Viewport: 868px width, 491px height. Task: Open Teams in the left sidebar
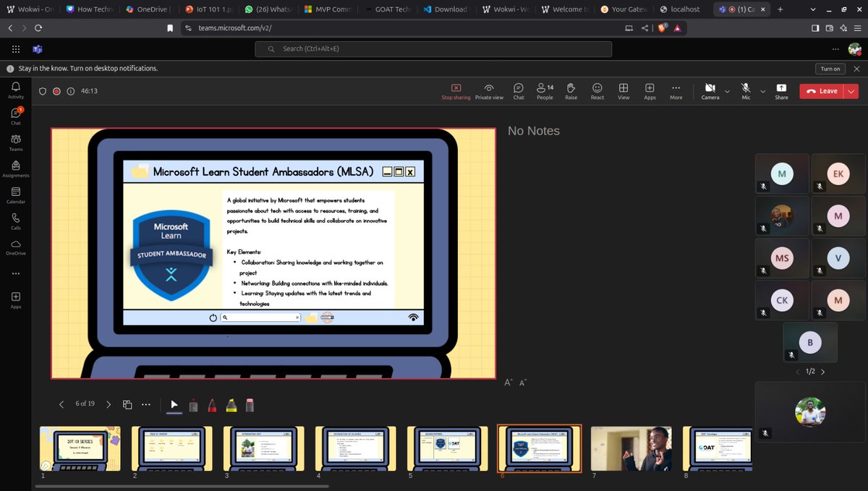(15, 142)
